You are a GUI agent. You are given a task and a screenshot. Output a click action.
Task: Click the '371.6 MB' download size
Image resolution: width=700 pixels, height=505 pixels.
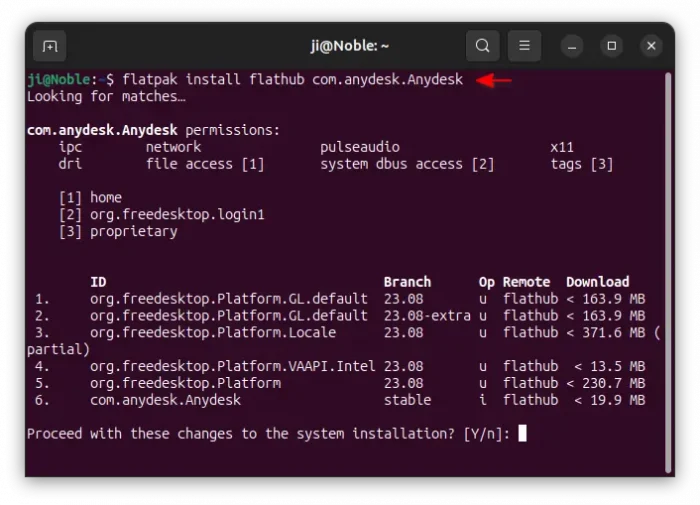coord(613,333)
